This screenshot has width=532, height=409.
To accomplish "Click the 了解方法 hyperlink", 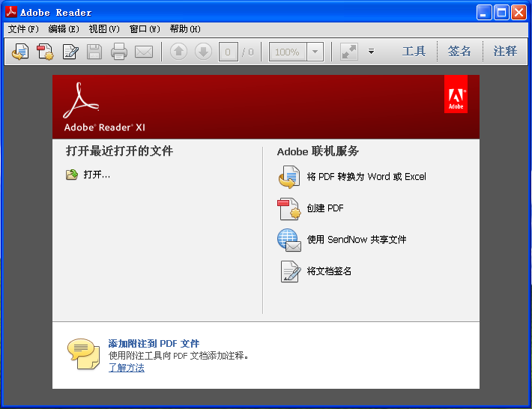I will tap(126, 368).
